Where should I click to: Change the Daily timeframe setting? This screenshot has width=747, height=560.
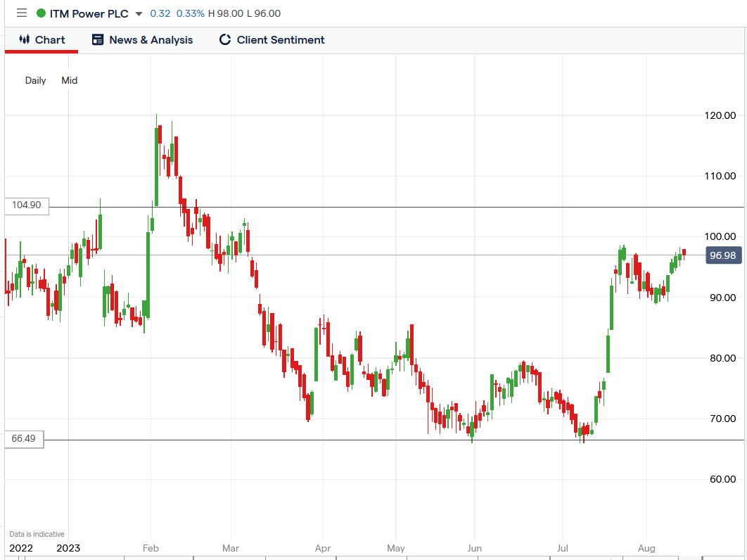36,80
